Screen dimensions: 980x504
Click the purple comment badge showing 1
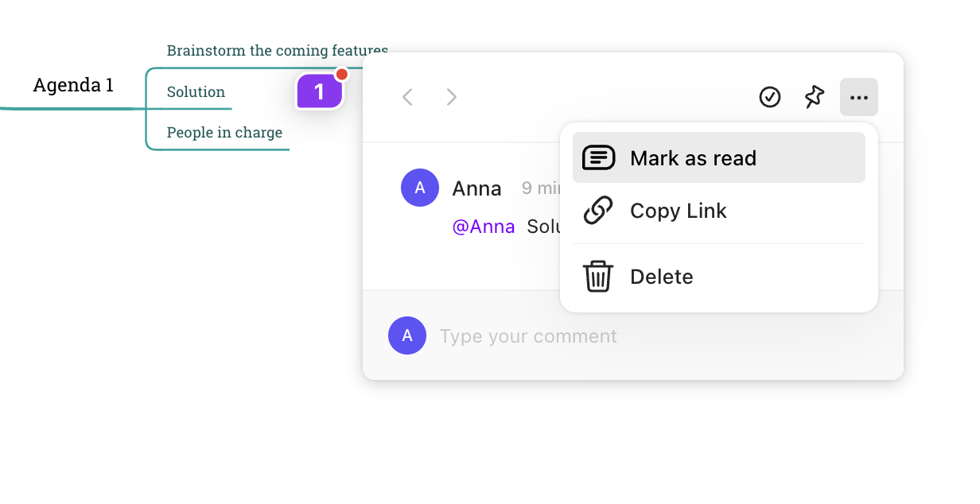click(x=320, y=91)
